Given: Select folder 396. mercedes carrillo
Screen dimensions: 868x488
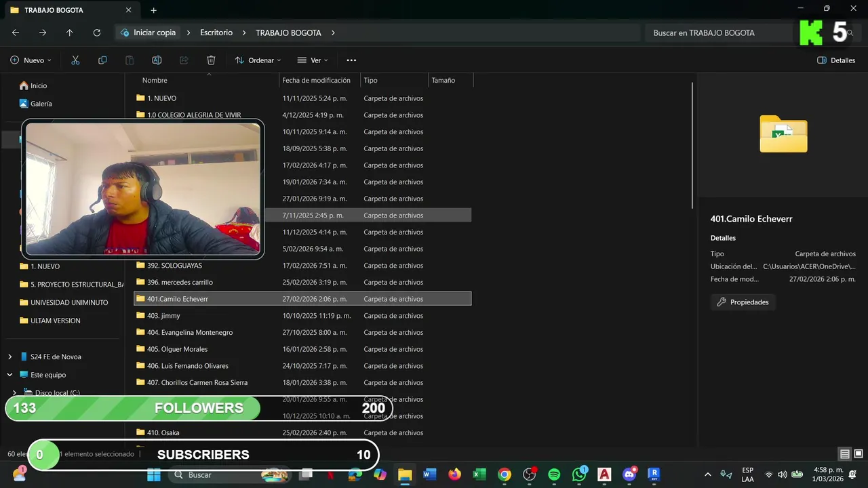Looking at the screenshot, I should point(302,282).
